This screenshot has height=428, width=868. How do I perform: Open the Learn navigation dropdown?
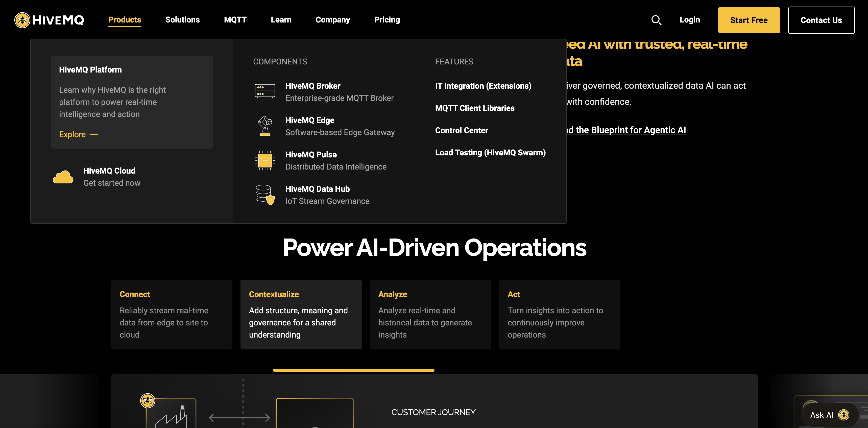click(281, 20)
